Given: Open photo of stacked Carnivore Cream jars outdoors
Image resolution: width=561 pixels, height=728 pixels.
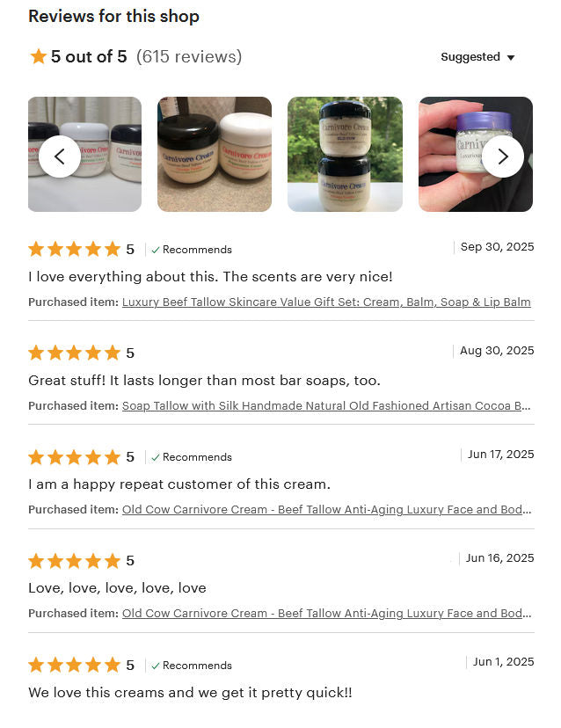Looking at the screenshot, I should coord(345,154).
